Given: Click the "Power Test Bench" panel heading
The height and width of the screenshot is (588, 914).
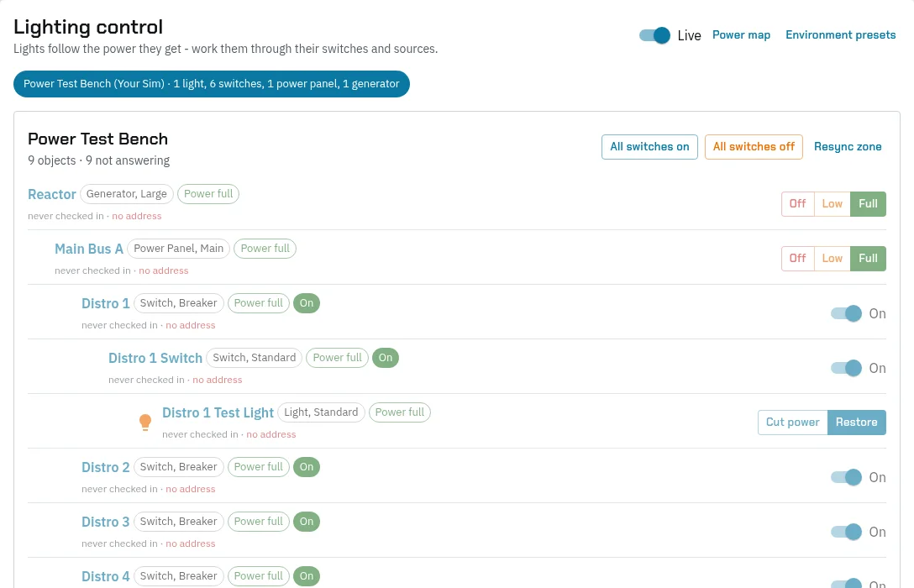Looking at the screenshot, I should click(98, 139).
